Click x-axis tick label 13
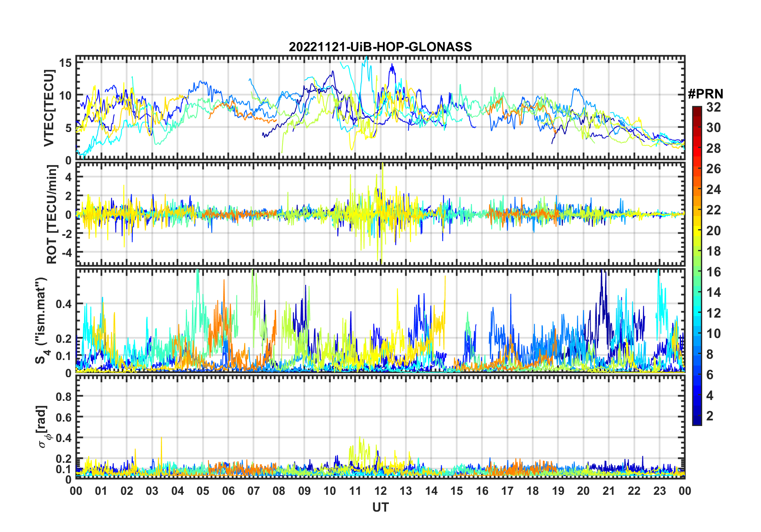The width and height of the screenshot is (761, 532). tap(406, 491)
